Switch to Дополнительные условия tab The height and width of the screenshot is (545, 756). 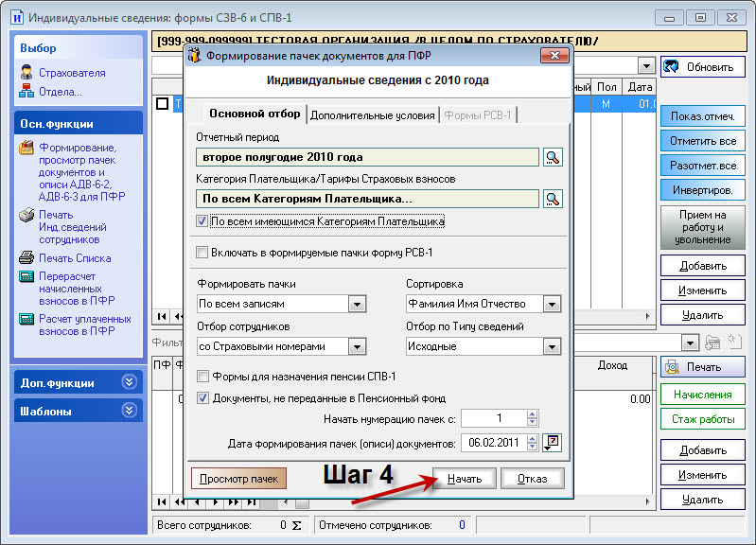pyautogui.click(x=373, y=114)
